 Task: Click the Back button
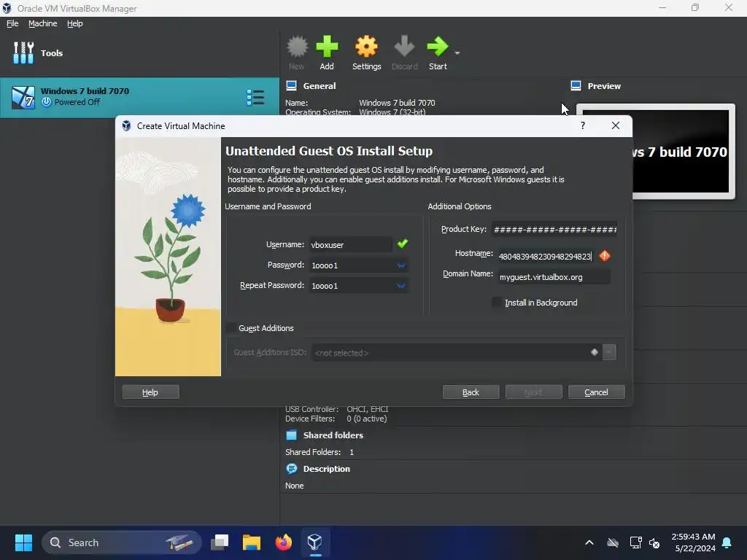(x=471, y=392)
